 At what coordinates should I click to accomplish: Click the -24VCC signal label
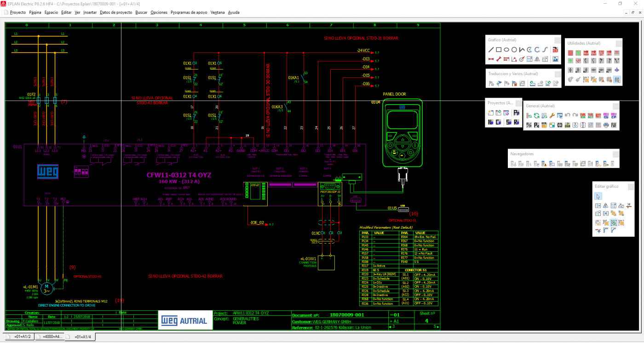click(x=363, y=50)
